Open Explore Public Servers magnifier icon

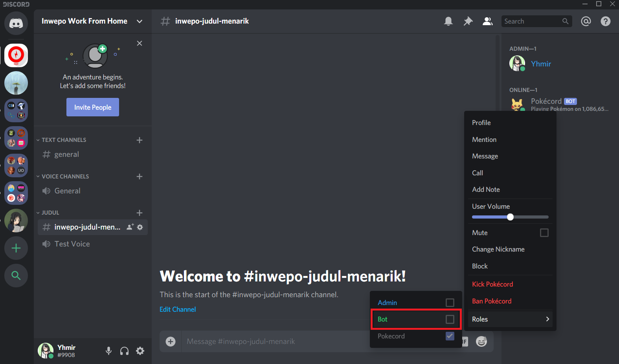16,276
